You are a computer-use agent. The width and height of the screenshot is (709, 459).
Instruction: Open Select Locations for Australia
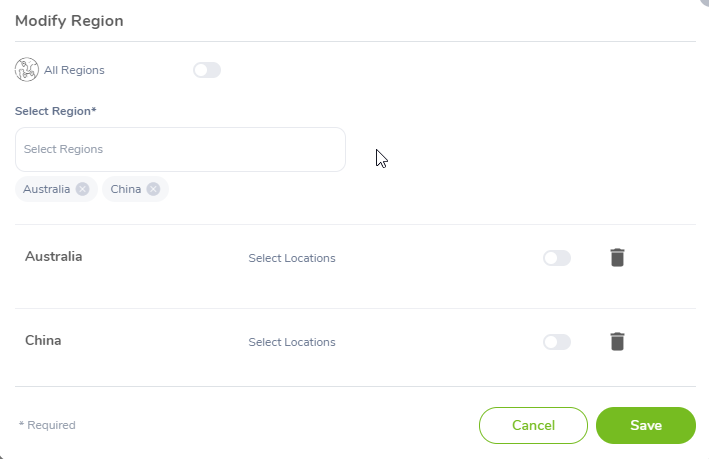coord(292,258)
